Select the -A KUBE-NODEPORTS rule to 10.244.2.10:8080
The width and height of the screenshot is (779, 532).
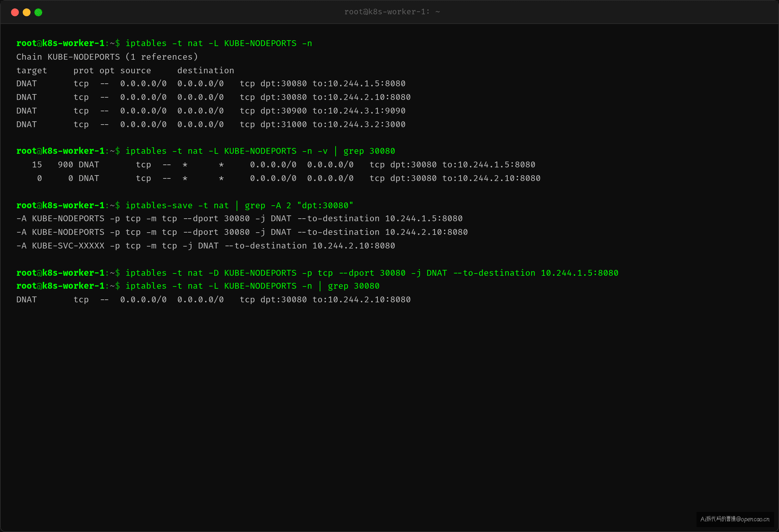[x=242, y=232]
